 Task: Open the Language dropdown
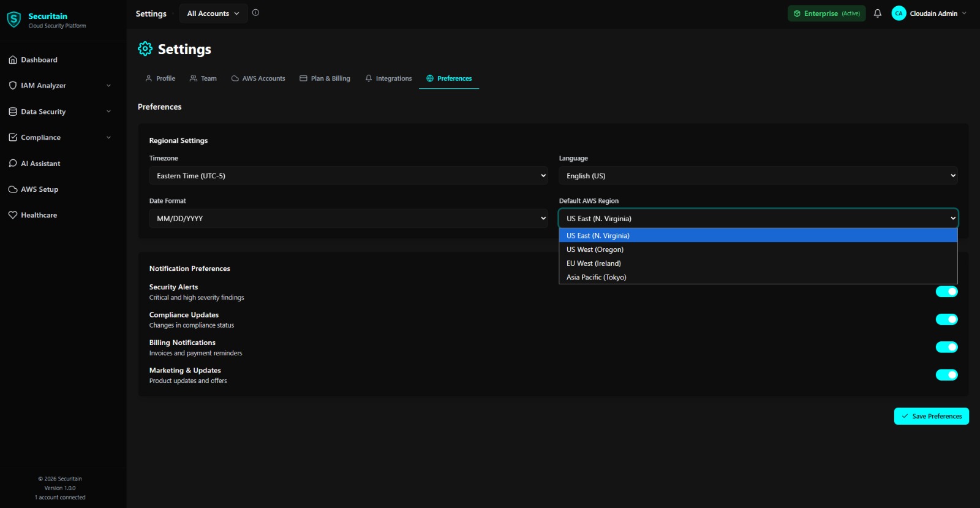758,176
